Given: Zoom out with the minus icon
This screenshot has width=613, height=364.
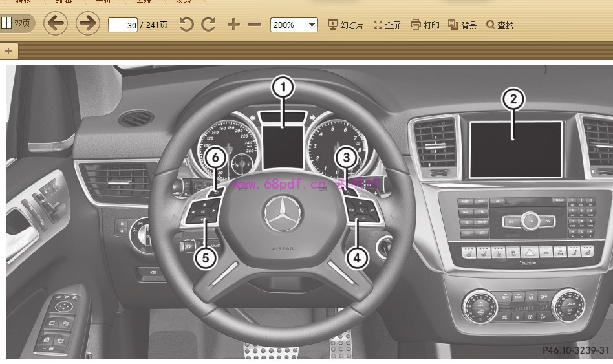Looking at the screenshot, I should click(255, 25).
